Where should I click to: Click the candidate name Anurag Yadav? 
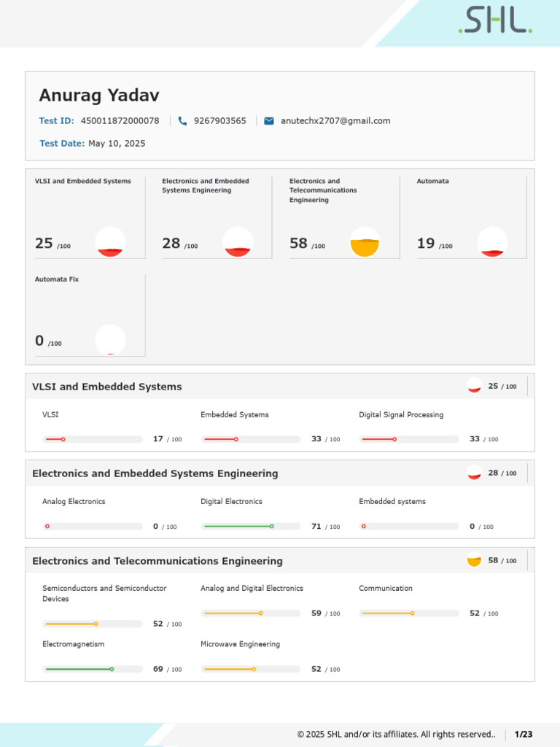[x=99, y=96]
